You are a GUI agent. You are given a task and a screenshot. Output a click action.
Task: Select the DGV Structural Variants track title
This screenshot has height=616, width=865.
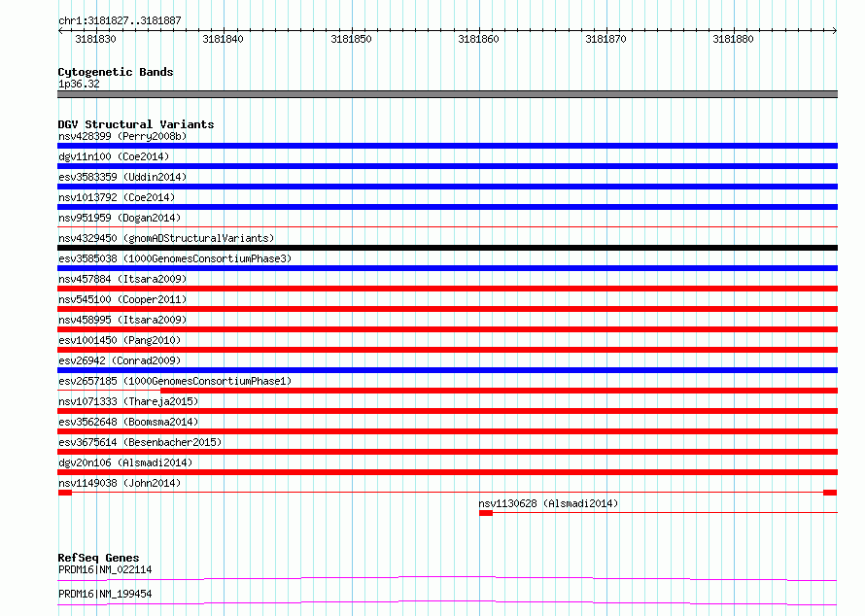136,124
